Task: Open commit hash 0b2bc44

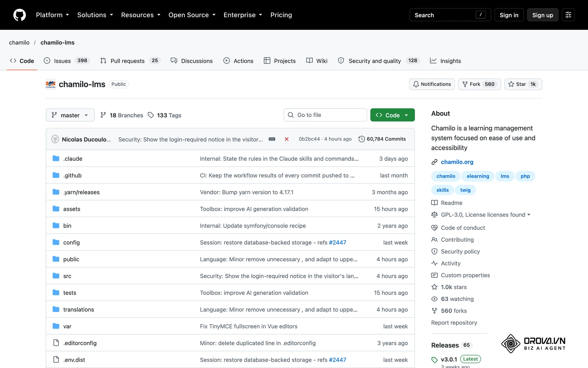Action: pos(309,139)
